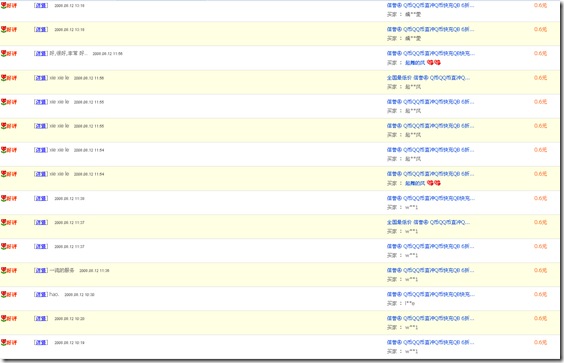
Task: Open the 详情 link in the 10:19 review row
Action: click(x=41, y=342)
